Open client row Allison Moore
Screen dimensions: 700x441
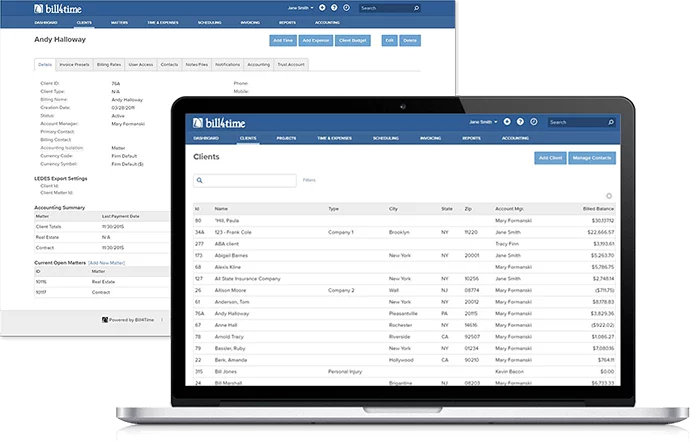[x=404, y=290]
